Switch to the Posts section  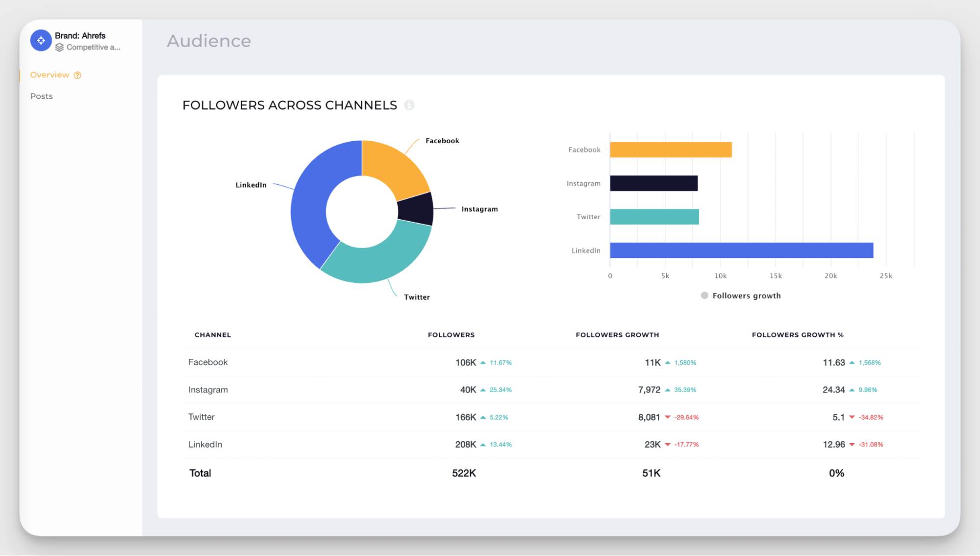pos(41,96)
